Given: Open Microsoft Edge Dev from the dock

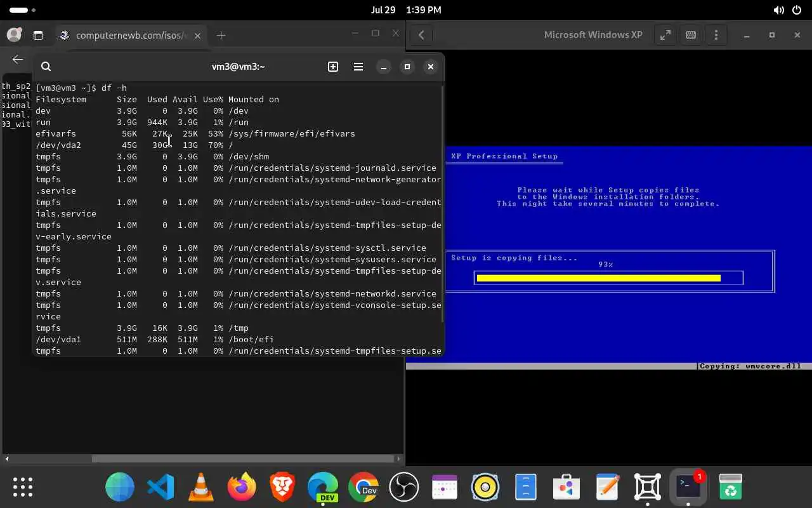Looking at the screenshot, I should click(323, 487).
